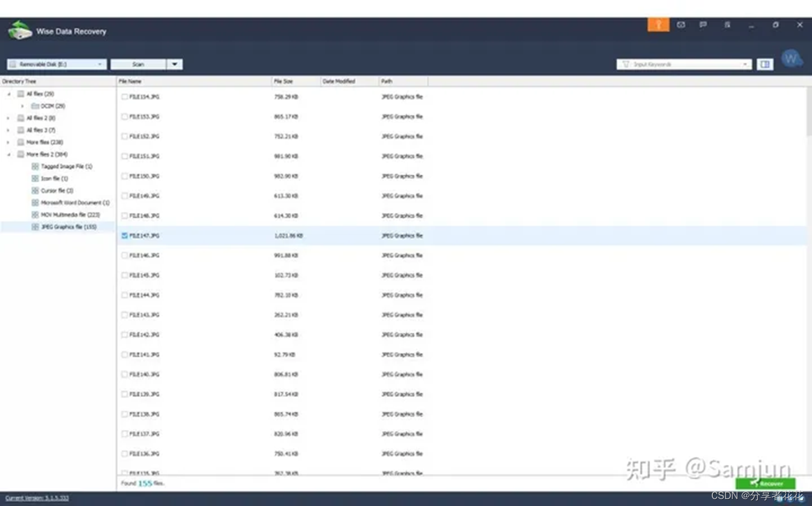Image resolution: width=812 pixels, height=506 pixels.
Task: Click the drive icon beside All files 2
Action: (x=21, y=118)
